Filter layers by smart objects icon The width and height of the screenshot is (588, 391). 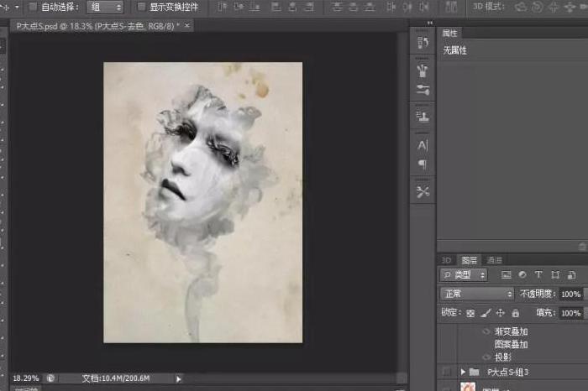coord(571,275)
